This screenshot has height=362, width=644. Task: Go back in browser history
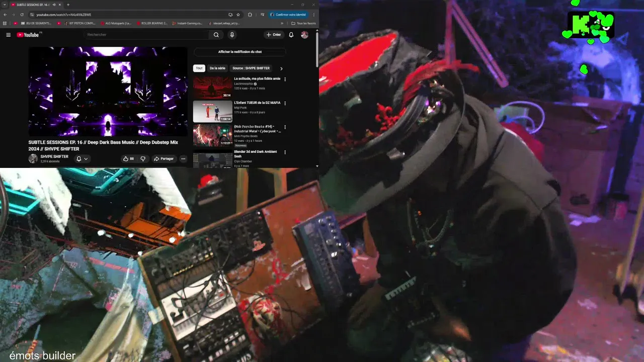pyautogui.click(x=5, y=15)
